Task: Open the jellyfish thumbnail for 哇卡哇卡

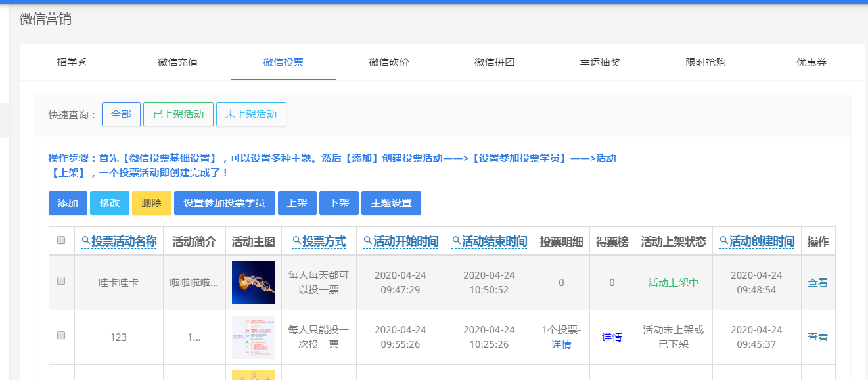Action: pos(254,283)
